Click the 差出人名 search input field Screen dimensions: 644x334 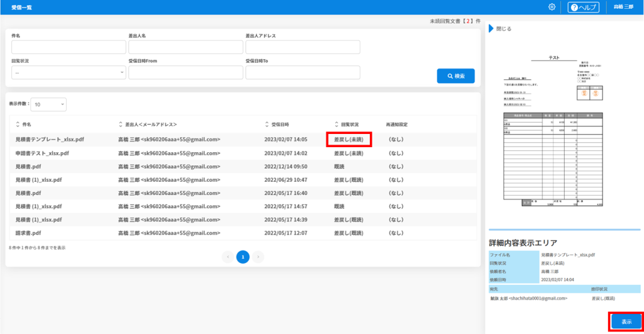pos(186,47)
